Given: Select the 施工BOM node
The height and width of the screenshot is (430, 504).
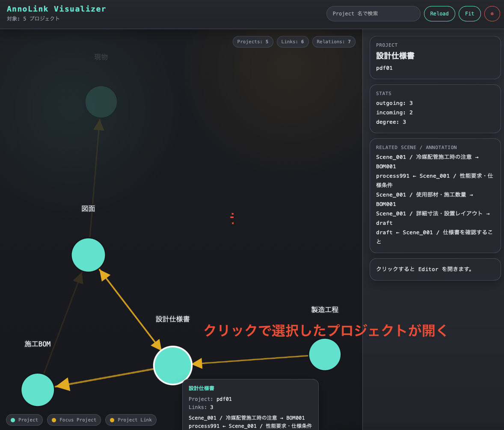Looking at the screenshot, I should click(38, 390).
